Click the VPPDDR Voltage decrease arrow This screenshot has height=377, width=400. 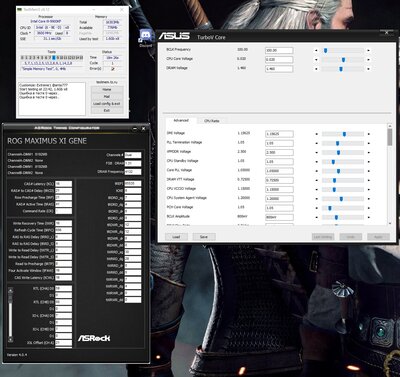pyautogui.click(x=317, y=153)
